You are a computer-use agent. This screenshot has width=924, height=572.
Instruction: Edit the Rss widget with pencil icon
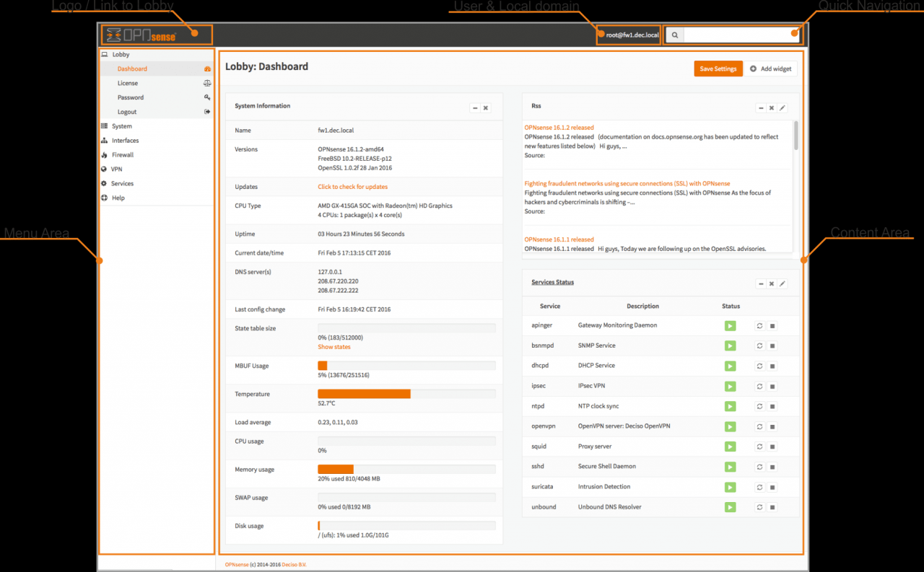783,108
